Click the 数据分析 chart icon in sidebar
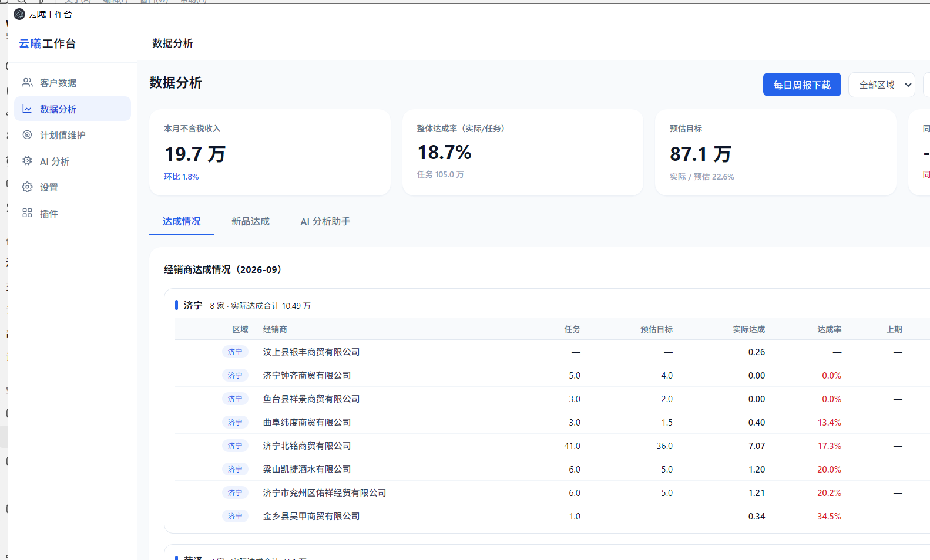 27,109
